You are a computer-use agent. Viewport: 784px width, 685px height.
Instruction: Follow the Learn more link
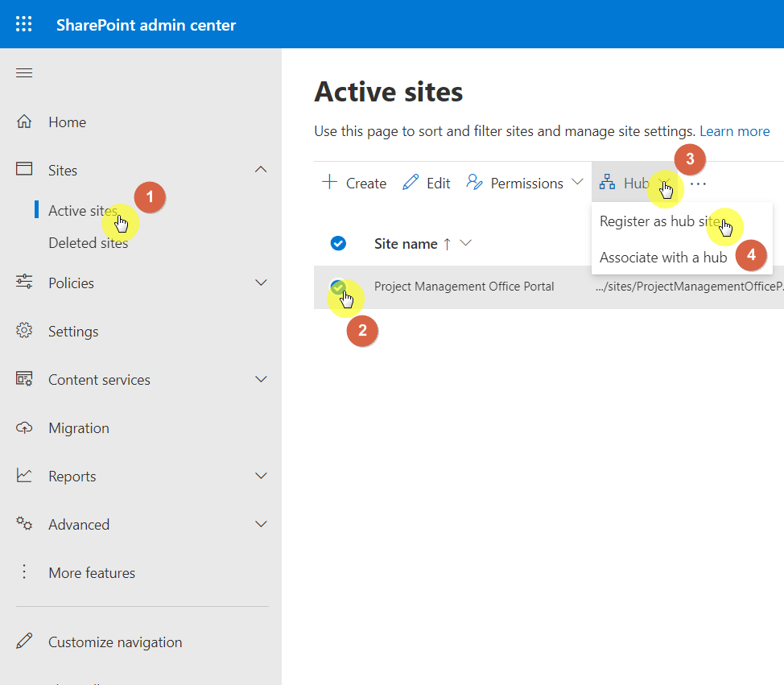pos(735,131)
